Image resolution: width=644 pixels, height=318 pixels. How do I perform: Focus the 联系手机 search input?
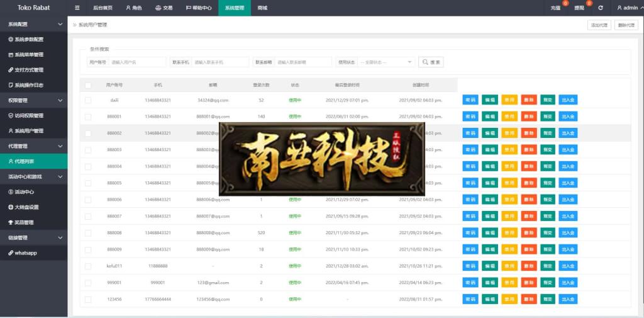click(220, 62)
